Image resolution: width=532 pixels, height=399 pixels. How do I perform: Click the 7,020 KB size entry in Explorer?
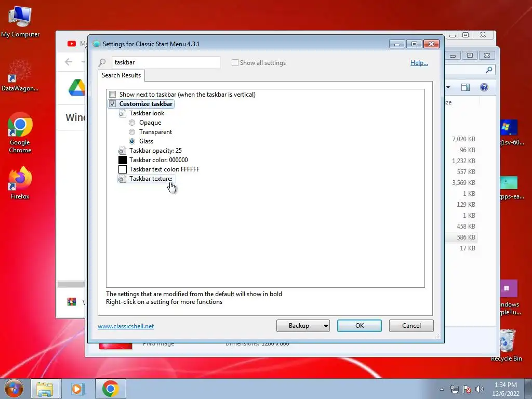coord(463,139)
